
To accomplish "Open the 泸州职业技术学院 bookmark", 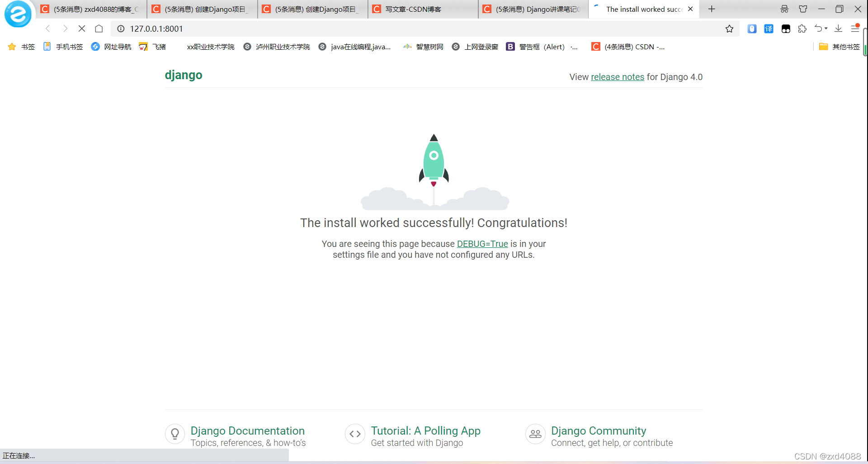I will pyautogui.click(x=276, y=47).
